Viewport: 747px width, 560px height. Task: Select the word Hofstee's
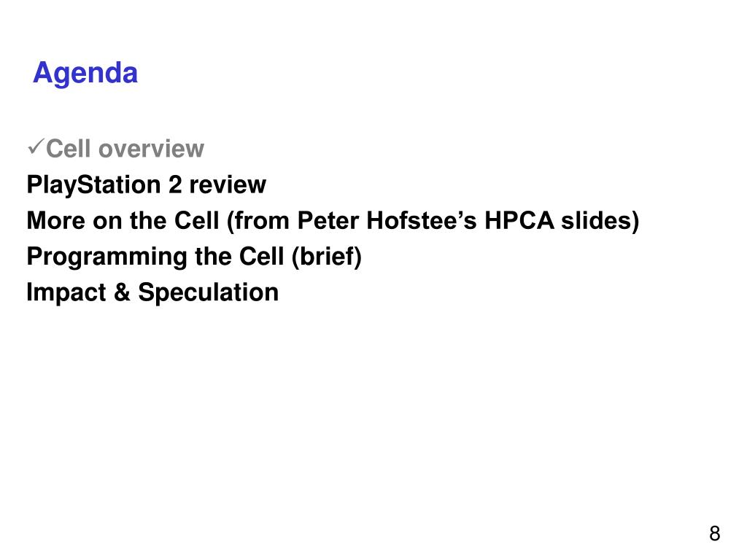point(422,220)
